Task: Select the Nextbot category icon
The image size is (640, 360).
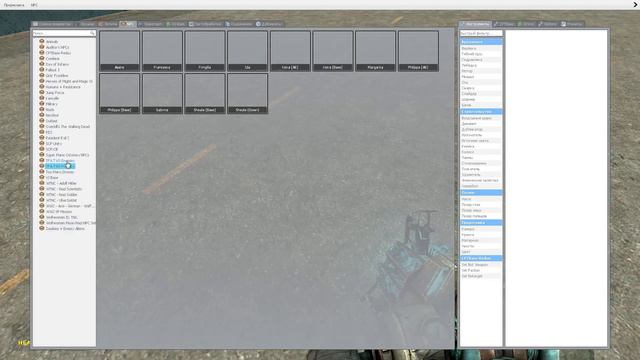Action: coord(42,115)
